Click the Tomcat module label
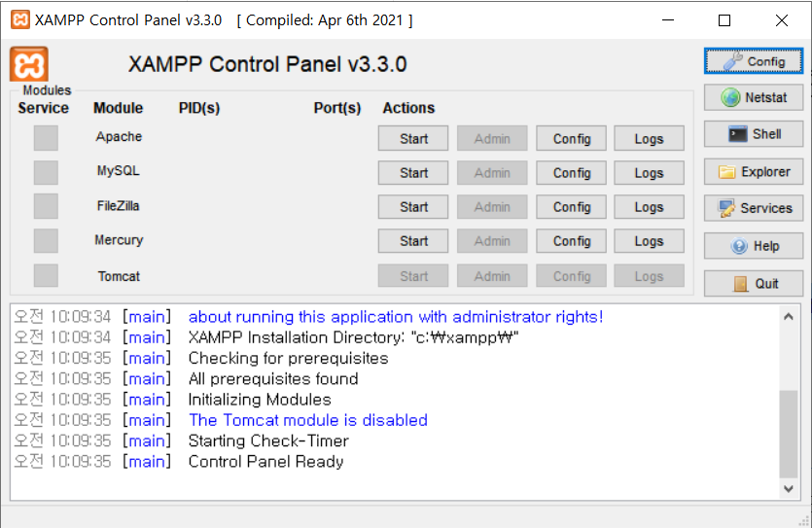This screenshot has height=528, width=812. 119,276
